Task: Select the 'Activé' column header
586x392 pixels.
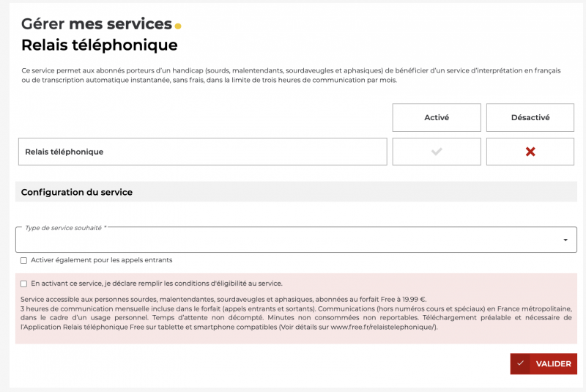Action: point(437,117)
